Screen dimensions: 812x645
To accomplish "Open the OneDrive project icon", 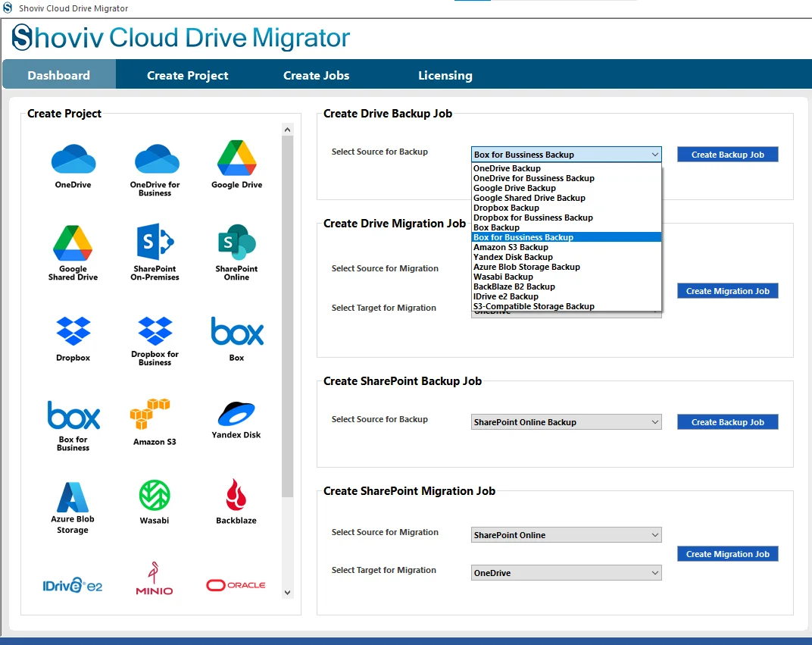I will (x=73, y=158).
